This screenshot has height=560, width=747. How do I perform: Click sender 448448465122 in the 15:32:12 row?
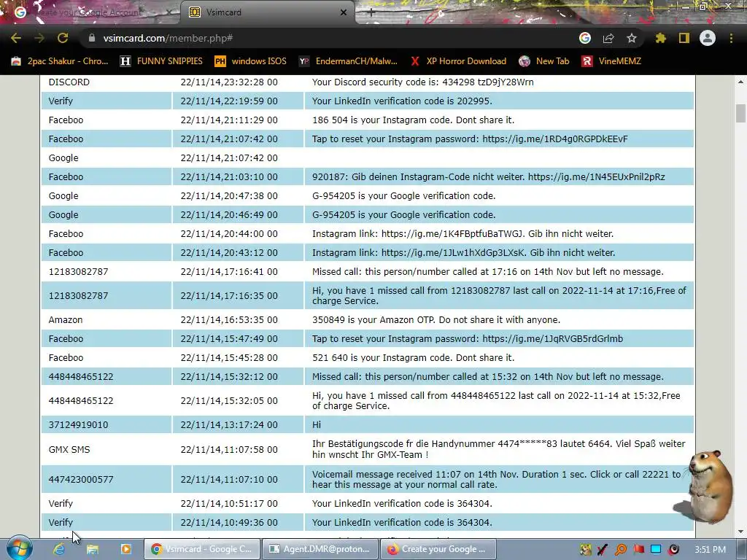[81, 377]
